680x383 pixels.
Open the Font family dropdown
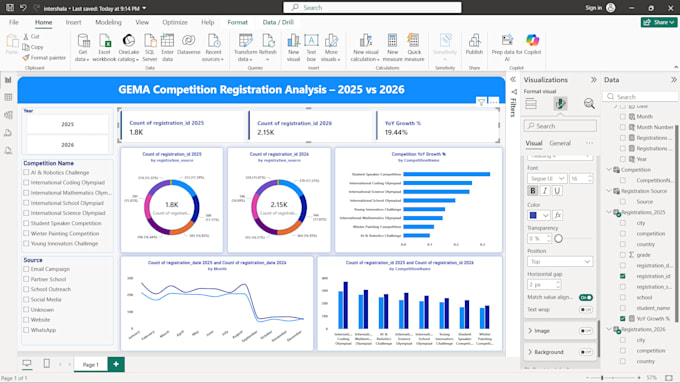[x=547, y=178]
